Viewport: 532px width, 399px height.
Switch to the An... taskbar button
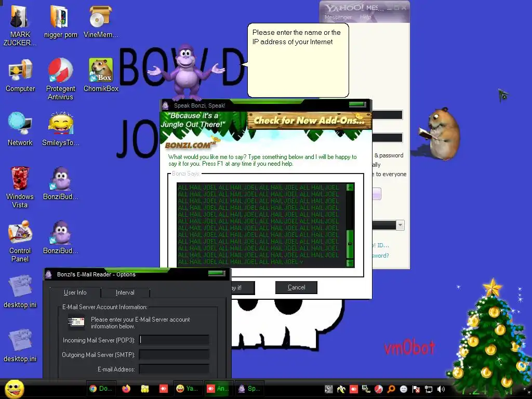[218, 389]
